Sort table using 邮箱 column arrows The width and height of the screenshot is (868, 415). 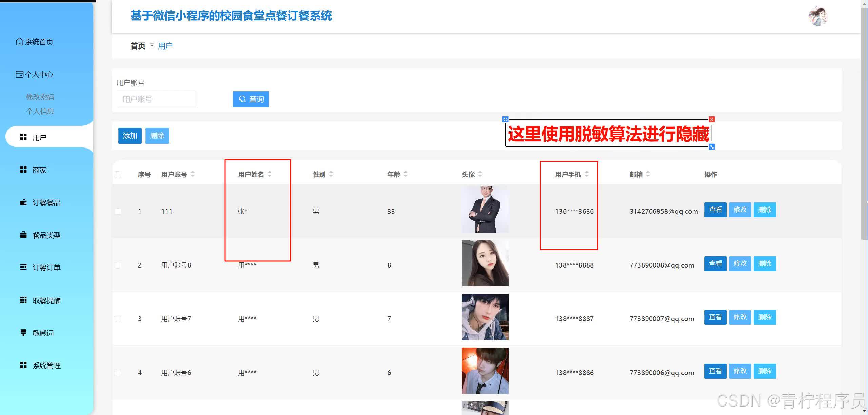coord(648,174)
